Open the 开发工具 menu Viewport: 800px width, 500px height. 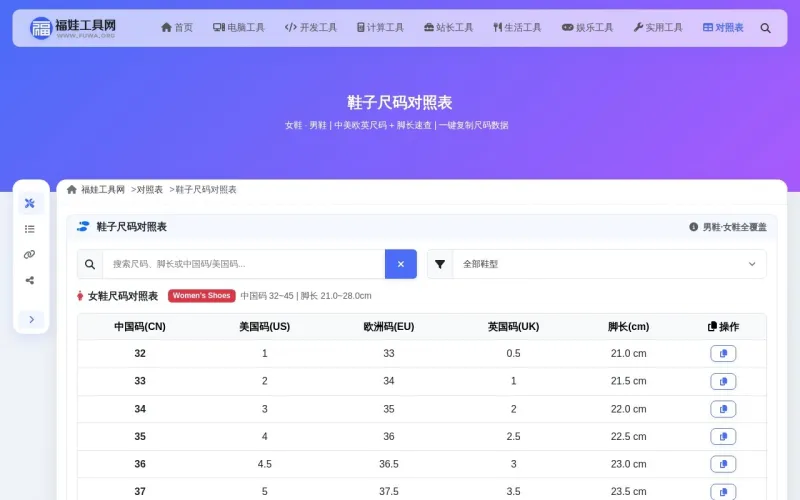click(311, 28)
